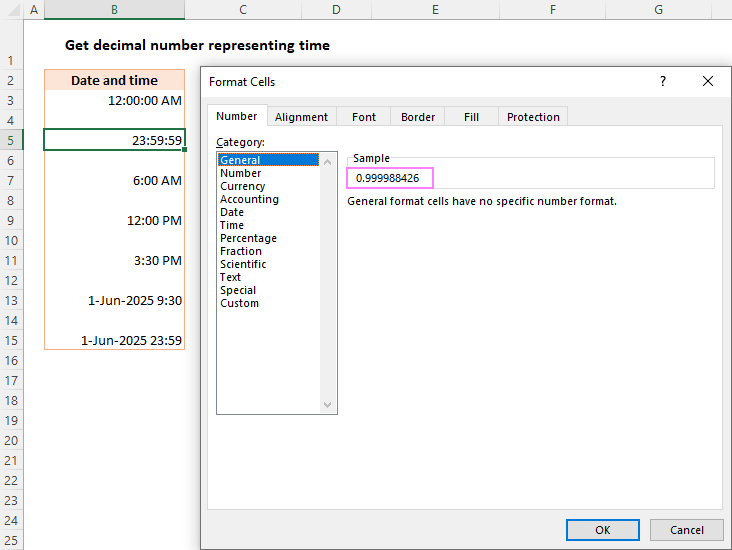Select the 6:00 AM cell

click(x=114, y=180)
